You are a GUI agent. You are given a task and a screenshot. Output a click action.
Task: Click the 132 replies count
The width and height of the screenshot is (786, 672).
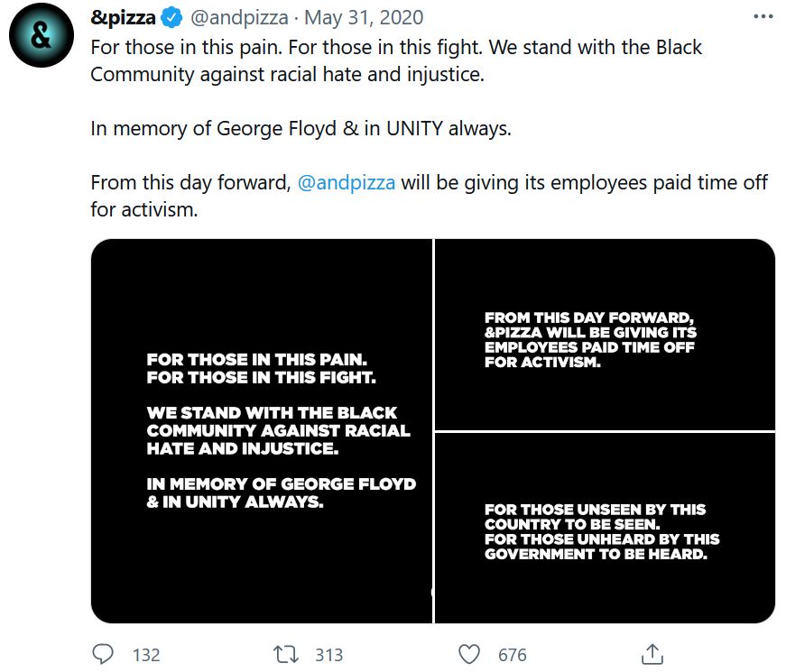pos(146,655)
